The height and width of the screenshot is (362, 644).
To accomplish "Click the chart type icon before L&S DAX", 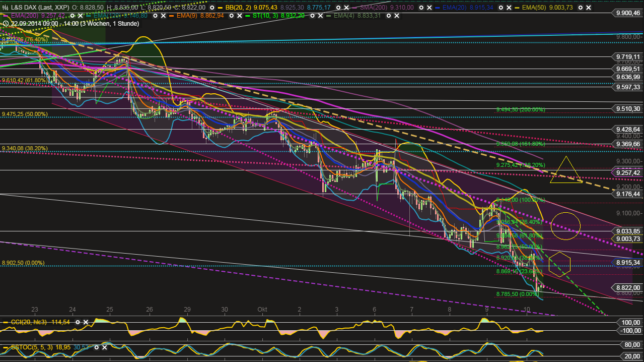I will (x=5, y=8).
